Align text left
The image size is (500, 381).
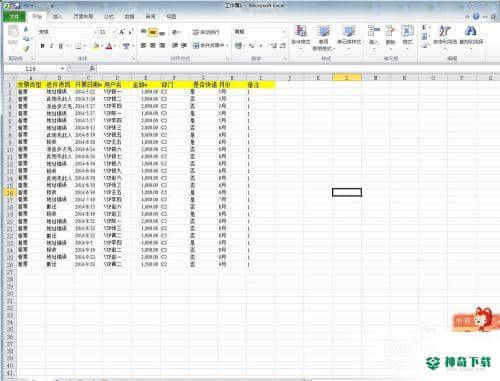(143, 45)
